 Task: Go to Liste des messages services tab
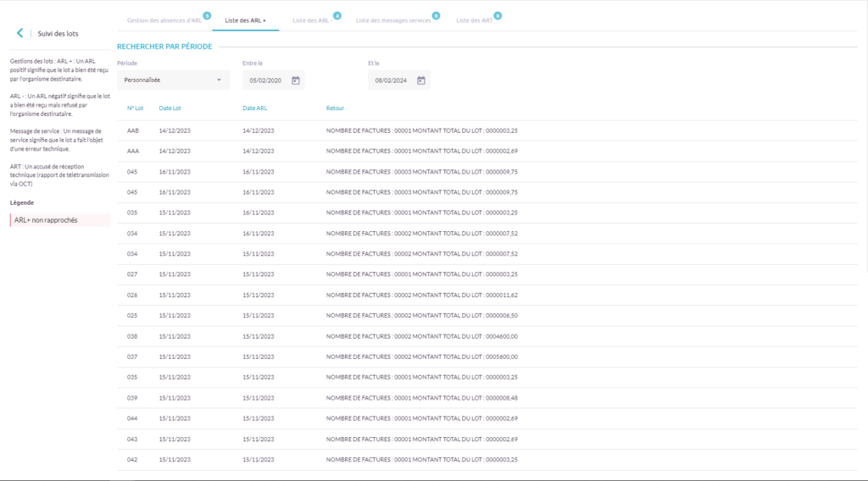coord(392,19)
